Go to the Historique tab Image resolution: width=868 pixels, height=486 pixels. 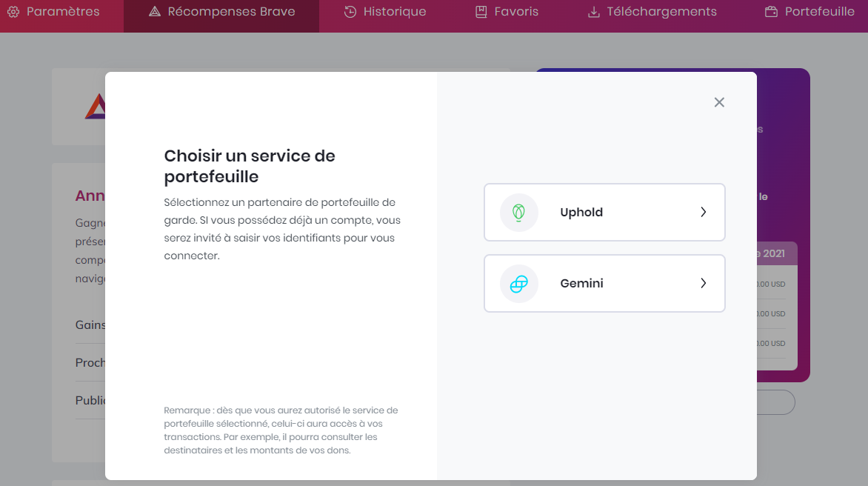[394, 12]
